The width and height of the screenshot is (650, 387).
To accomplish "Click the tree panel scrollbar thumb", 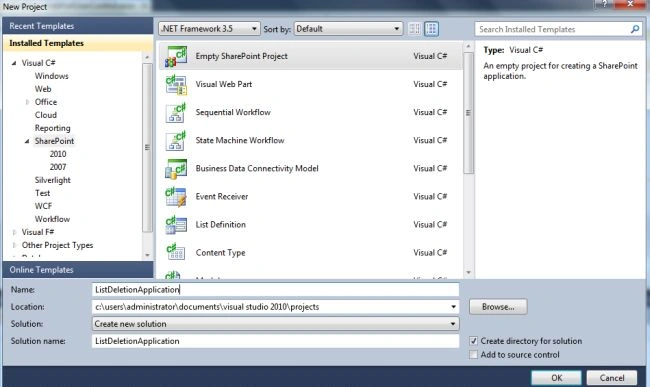I will 147,148.
